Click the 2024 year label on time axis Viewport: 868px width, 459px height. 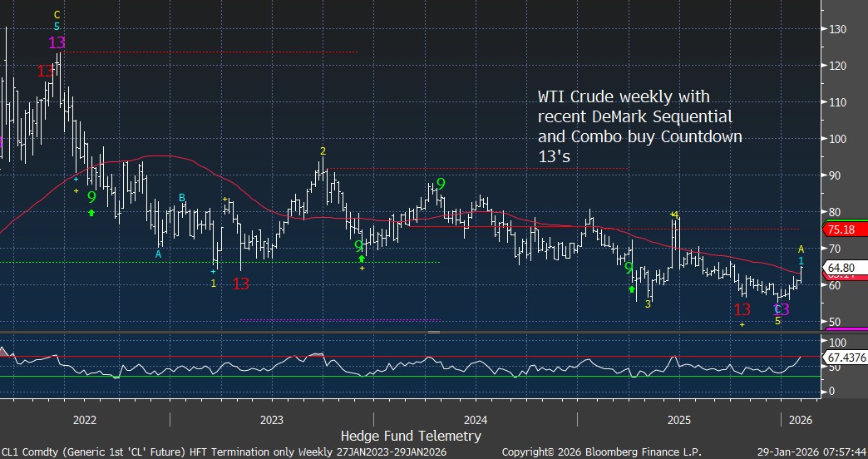coord(475,418)
